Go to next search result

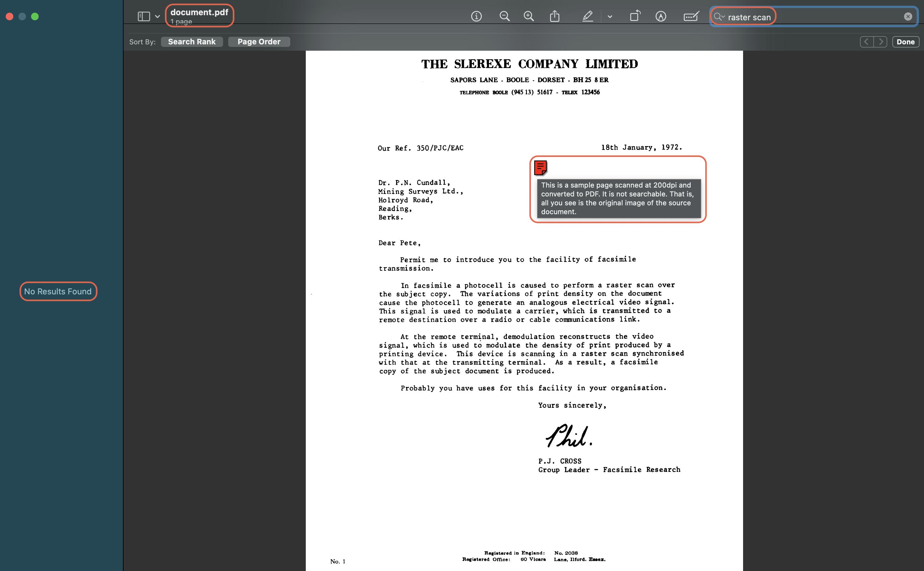(881, 42)
